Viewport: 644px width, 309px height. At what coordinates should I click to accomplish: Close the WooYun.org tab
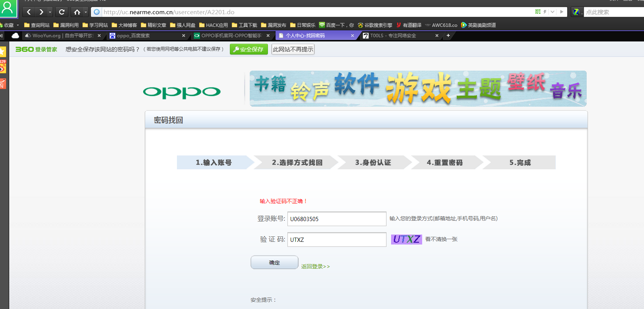(x=99, y=36)
